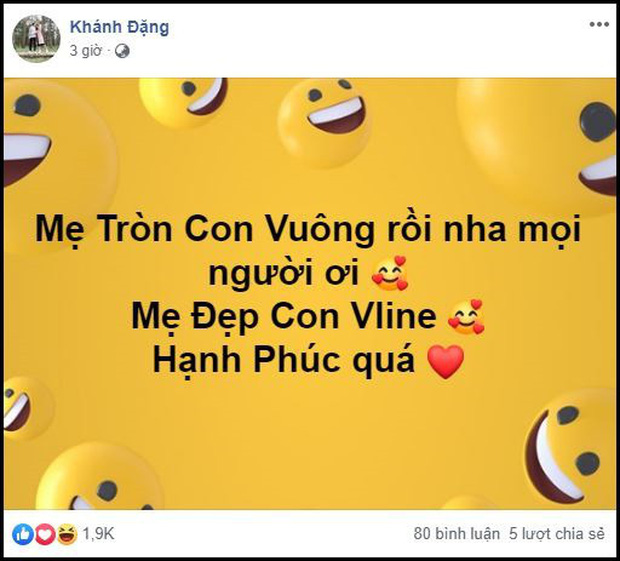This screenshot has height=561, width=620.
Task: Click the Haha laughing reaction icon
Action: click(64, 534)
